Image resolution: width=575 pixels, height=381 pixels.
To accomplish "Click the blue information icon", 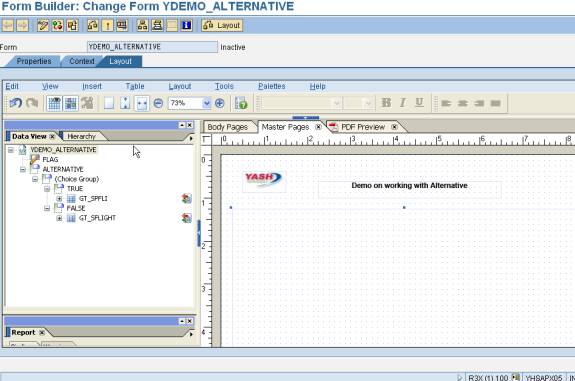I will click(186, 25).
